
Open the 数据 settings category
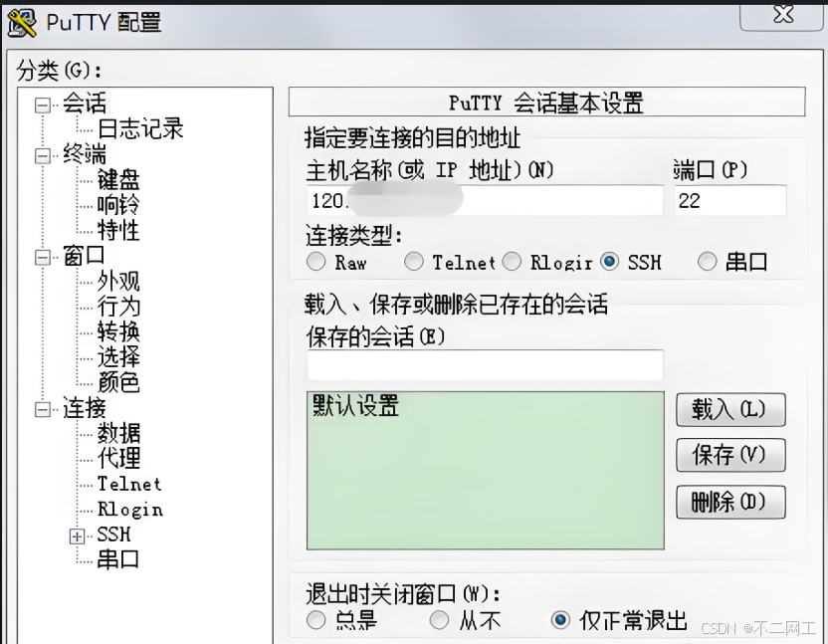point(118,433)
